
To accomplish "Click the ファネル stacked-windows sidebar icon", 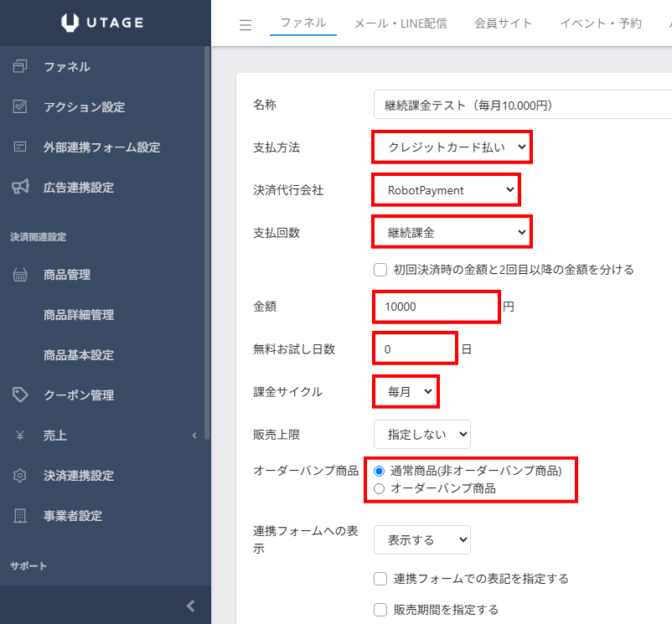I will tap(20, 66).
